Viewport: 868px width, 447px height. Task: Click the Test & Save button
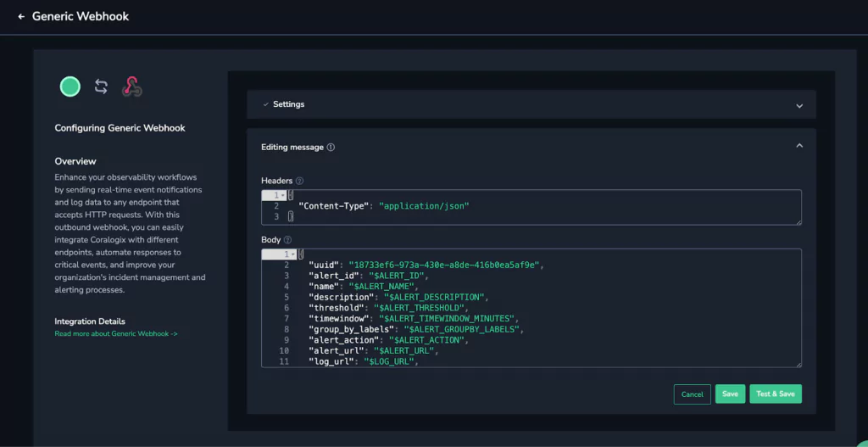776,394
